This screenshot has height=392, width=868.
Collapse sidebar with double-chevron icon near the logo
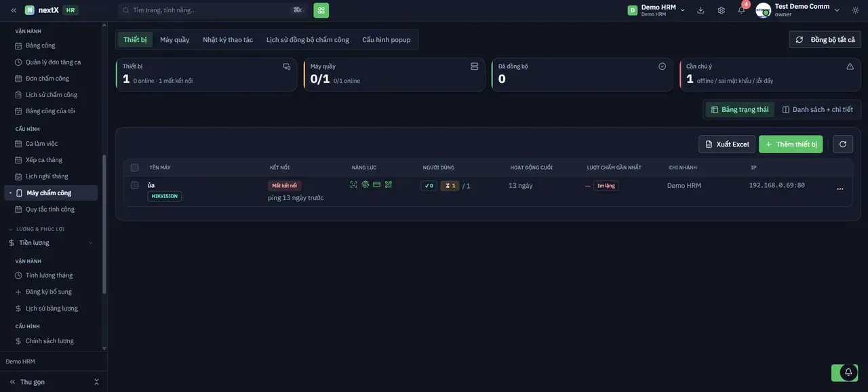14,10
